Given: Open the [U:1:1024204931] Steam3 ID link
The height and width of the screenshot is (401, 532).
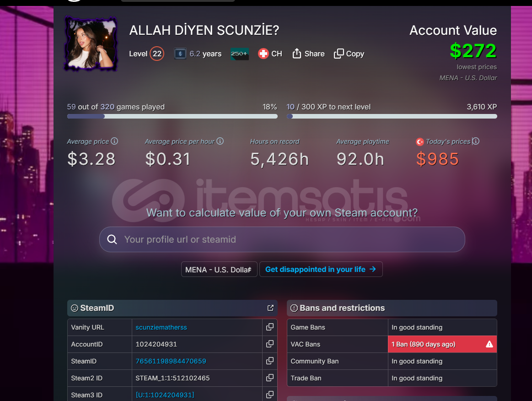Looking at the screenshot, I should tap(165, 395).
